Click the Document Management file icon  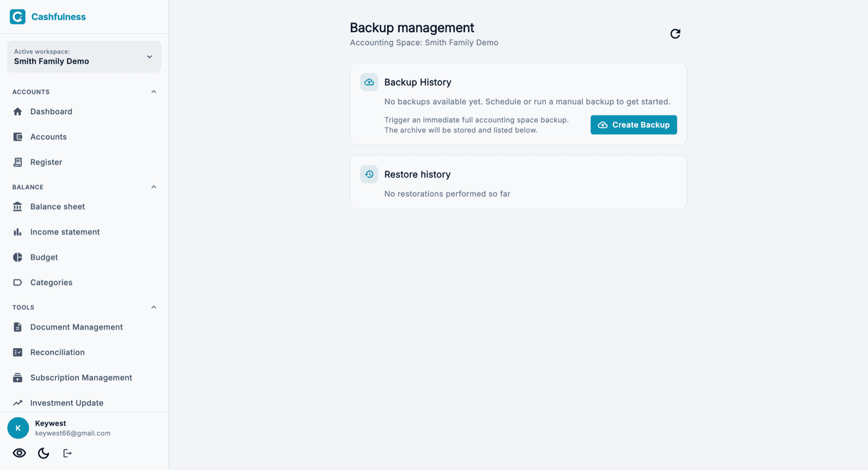[17, 327]
